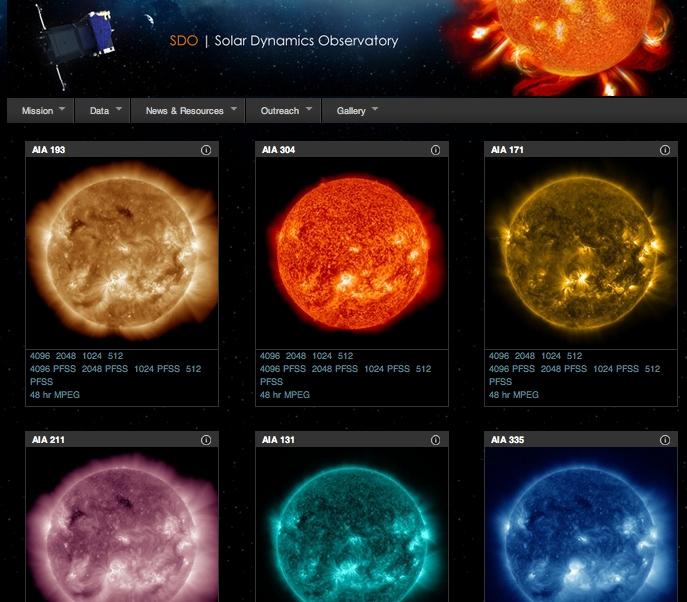Expand the Mission dropdown menu
Image resolution: width=687 pixels, height=602 pixels.
point(44,111)
